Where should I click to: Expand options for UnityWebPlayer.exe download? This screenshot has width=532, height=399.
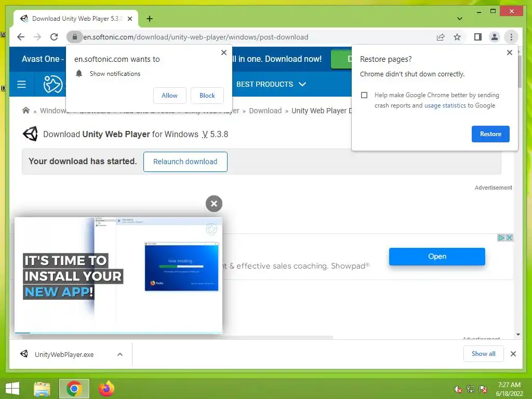120,354
